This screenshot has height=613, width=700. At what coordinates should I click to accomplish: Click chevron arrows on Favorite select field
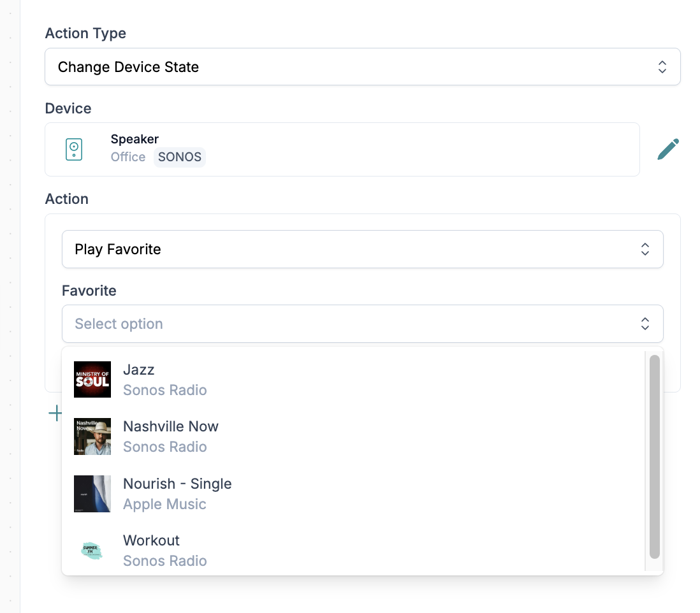point(645,324)
